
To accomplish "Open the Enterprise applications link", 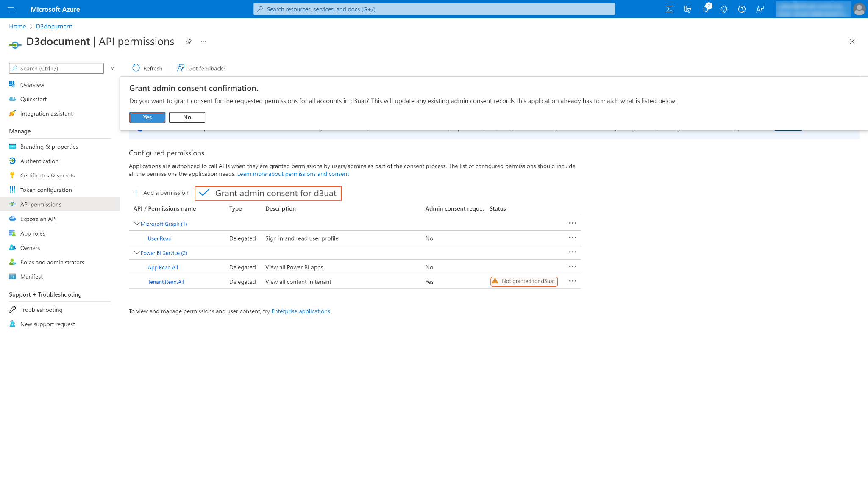I will (300, 311).
